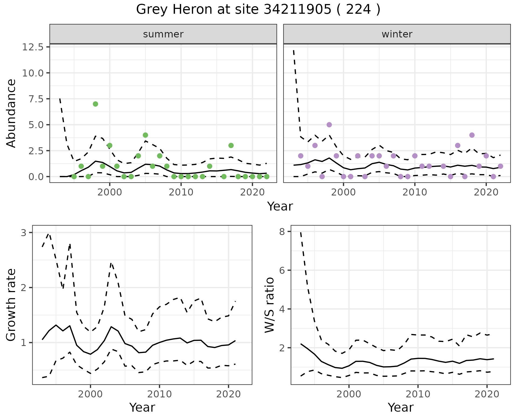Image resolution: width=517 pixels, height=420 pixels.
Task: Click the 3 tick label on Growth rate axis
Action: pos(24,233)
